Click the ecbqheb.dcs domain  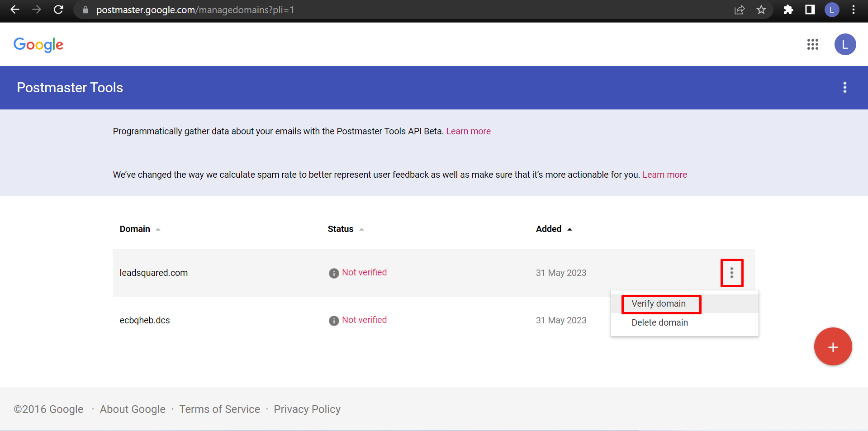145,320
